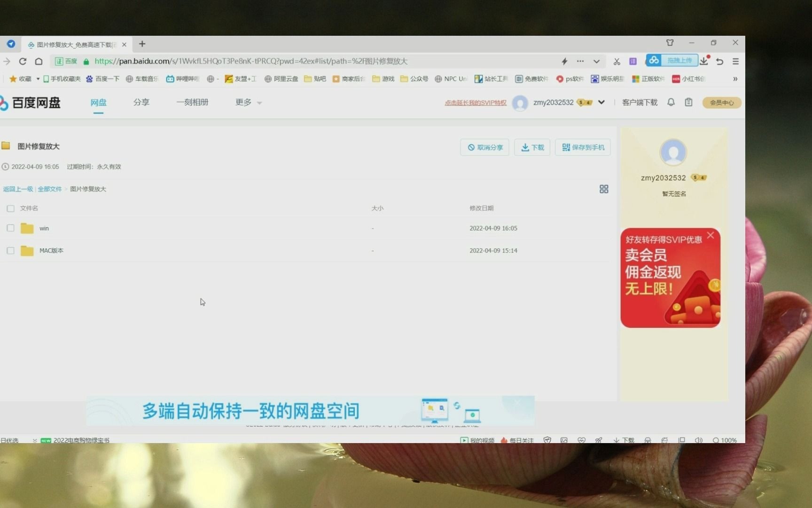Click the shield security icon in status bar
812x508 pixels.
pos(547,440)
